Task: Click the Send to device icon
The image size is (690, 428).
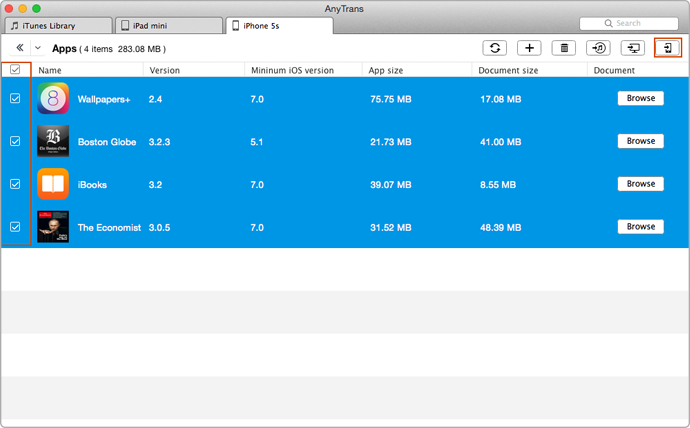Action: pos(668,48)
